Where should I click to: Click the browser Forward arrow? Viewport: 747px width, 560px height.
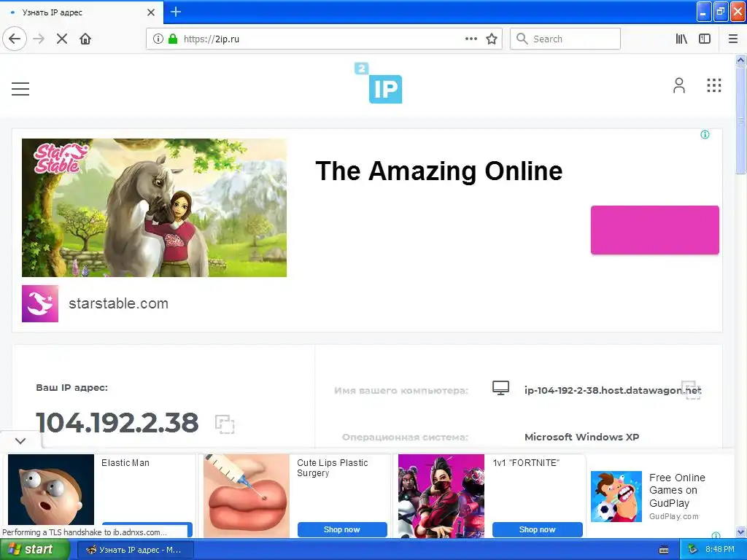tap(39, 39)
